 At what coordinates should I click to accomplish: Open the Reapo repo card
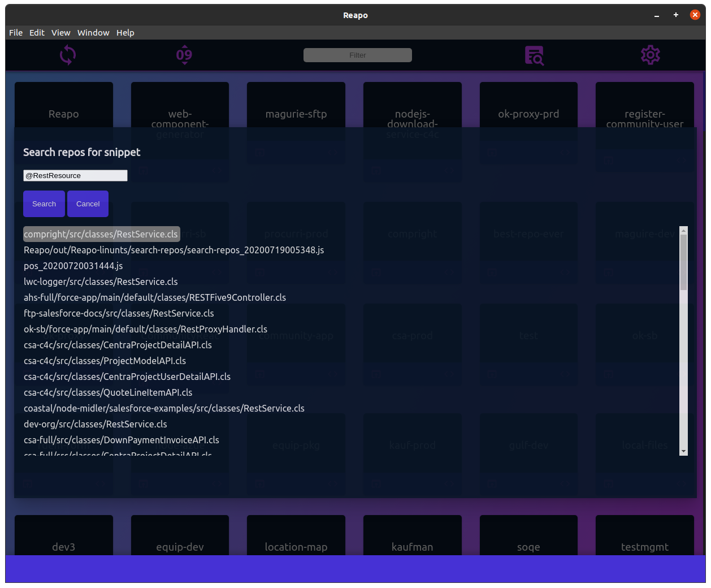[64, 105]
